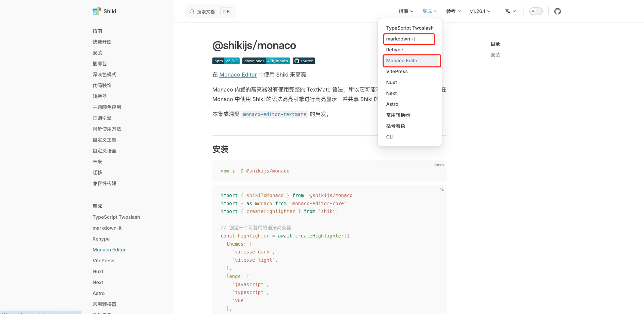Viewport: 644px width, 314px height.
Task: Click the 搜索文档 search box
Action: tap(210, 12)
